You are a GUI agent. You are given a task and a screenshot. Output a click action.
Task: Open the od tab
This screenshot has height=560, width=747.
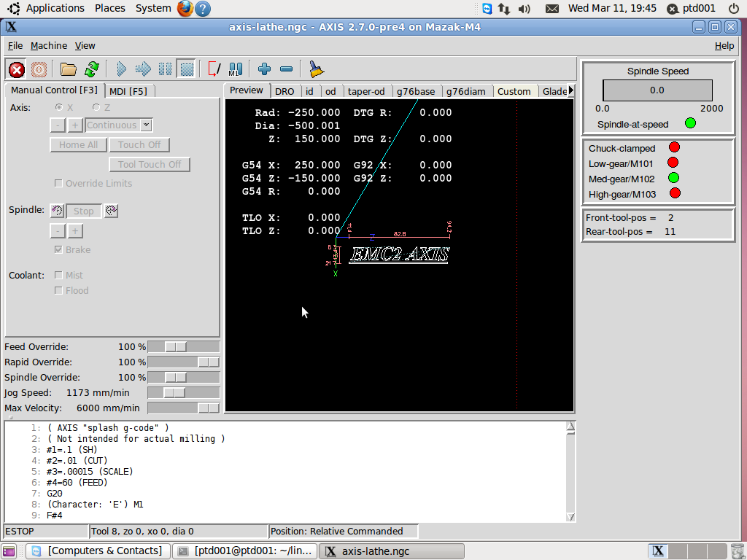(330, 91)
